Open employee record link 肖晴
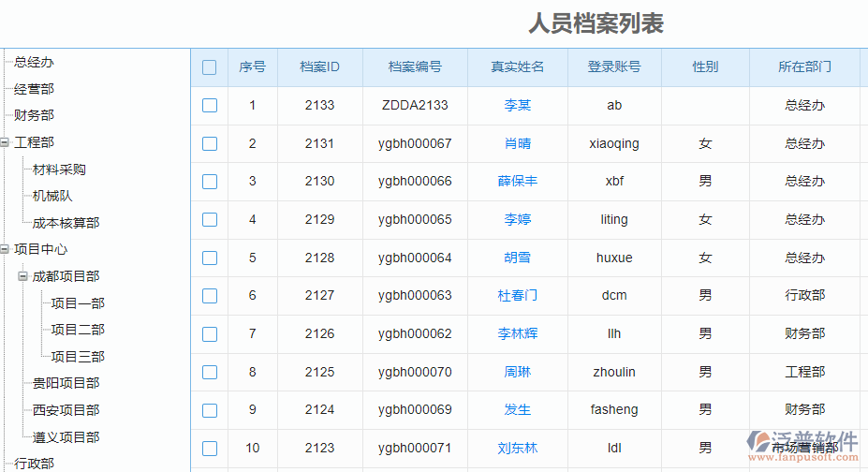This screenshot has height=472, width=868. [x=518, y=143]
